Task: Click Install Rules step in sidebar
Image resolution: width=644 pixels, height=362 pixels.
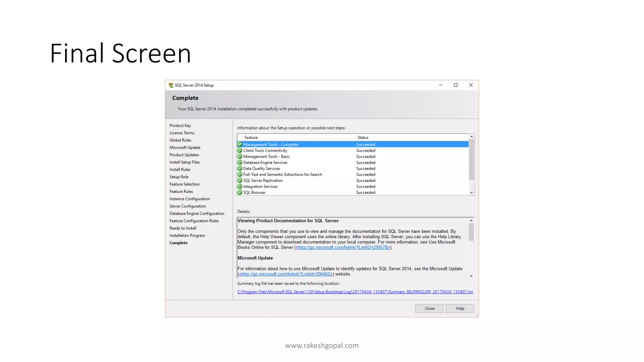Action: [x=180, y=169]
